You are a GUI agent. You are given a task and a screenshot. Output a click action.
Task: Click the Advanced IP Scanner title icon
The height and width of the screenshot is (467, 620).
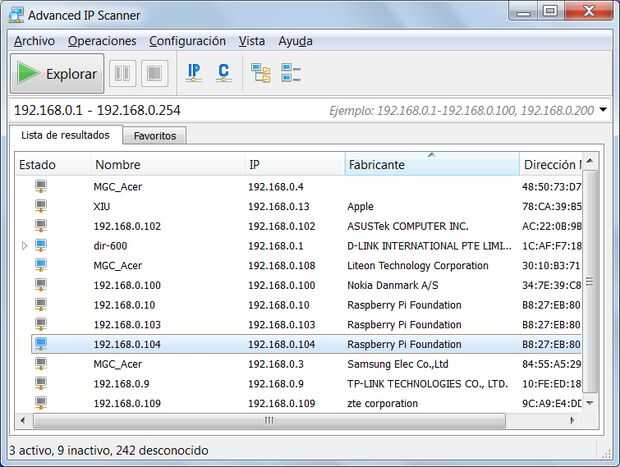[x=16, y=15]
